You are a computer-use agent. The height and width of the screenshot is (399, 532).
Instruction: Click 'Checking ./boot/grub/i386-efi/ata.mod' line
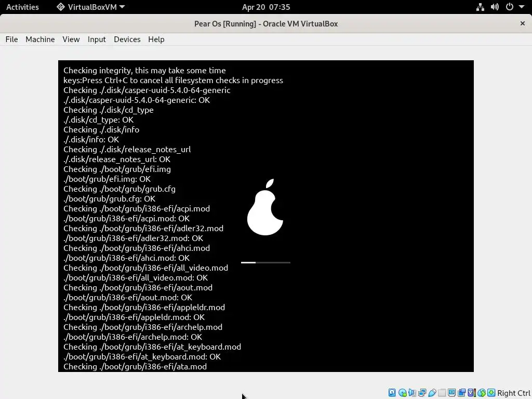click(135, 366)
